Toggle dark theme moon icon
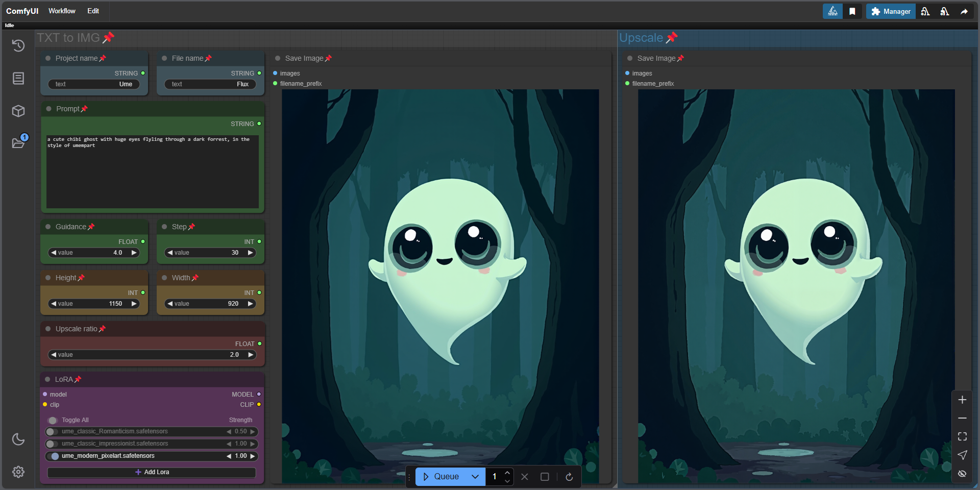Viewport: 980px width, 490px height. 18,439
